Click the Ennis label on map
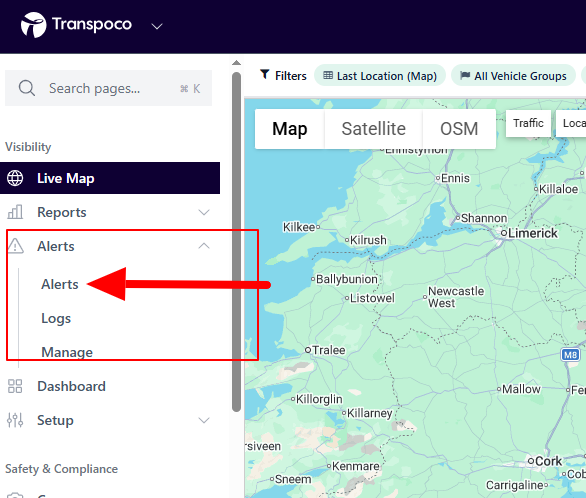Viewport: 586px width, 498px height. coord(455,178)
